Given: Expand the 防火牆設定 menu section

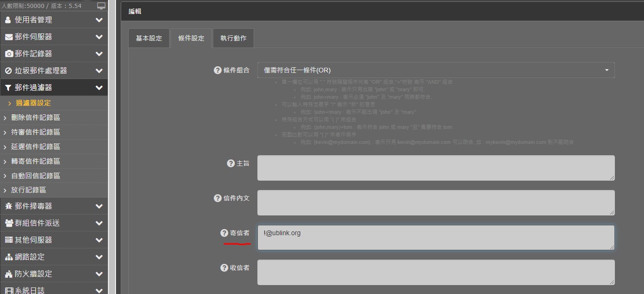Looking at the screenshot, I should tap(54, 274).
